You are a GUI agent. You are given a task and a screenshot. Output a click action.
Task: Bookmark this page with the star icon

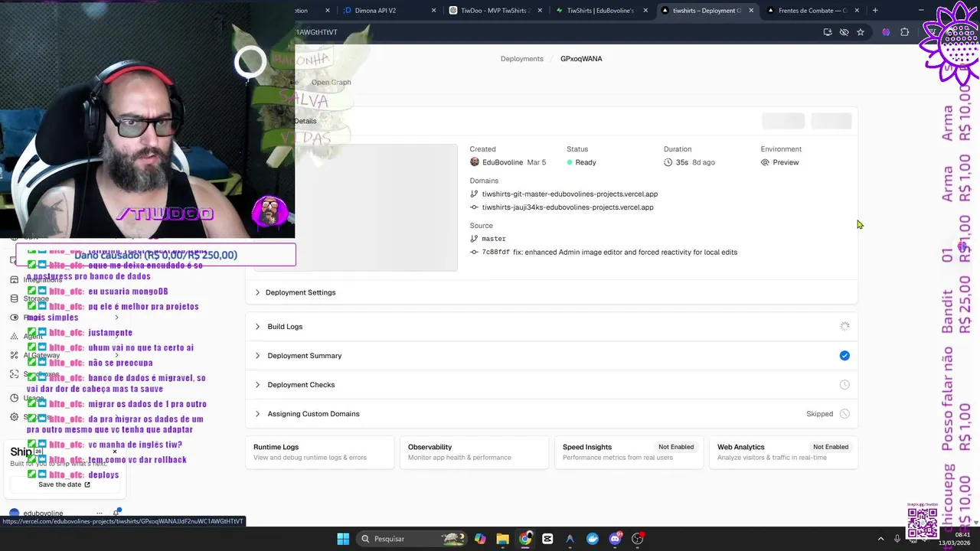(x=861, y=32)
